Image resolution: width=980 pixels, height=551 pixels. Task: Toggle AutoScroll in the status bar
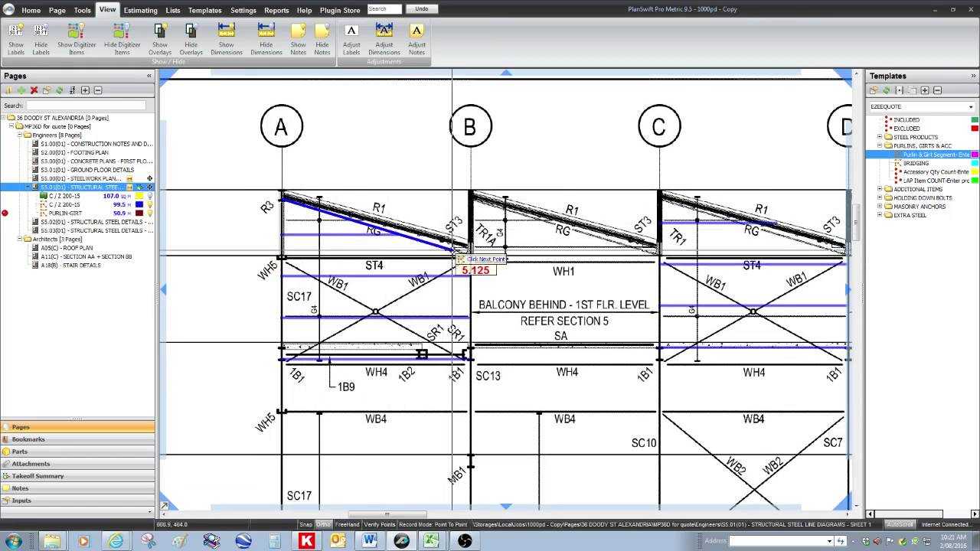(900, 524)
